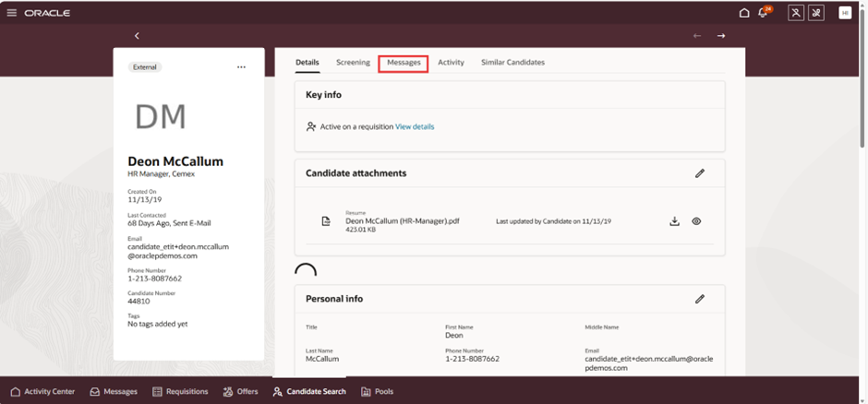This screenshot has width=868, height=404.
Task: Open Candidate Search in bottom navigation
Action: 309,391
